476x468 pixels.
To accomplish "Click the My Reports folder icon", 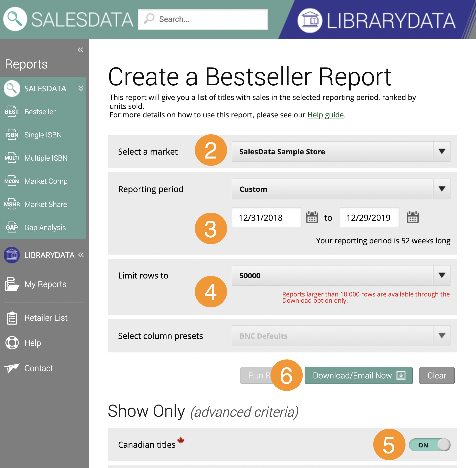I will [x=12, y=284].
